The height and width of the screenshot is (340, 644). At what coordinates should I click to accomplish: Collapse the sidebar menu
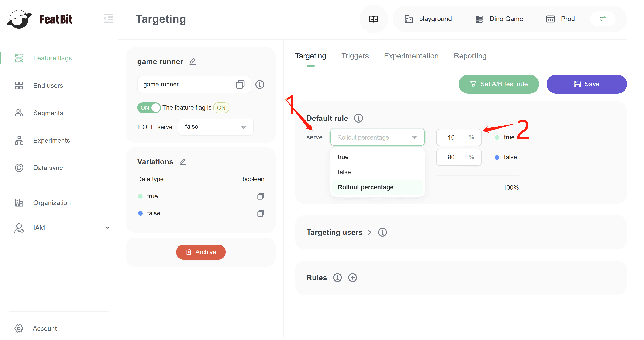pos(108,19)
